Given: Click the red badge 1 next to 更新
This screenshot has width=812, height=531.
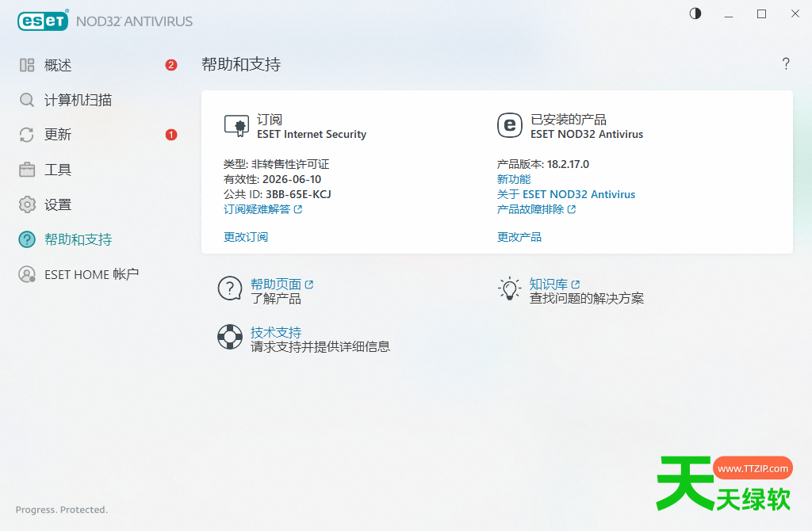Looking at the screenshot, I should [171, 135].
